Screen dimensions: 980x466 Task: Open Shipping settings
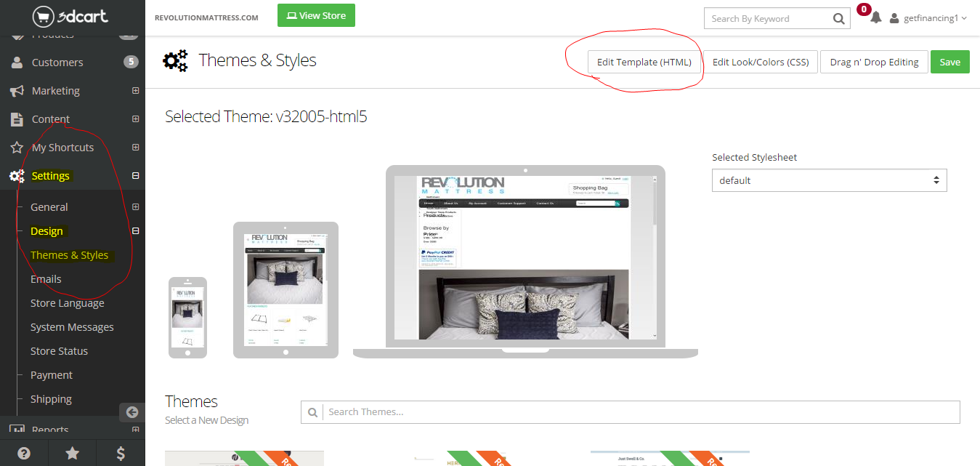coord(51,399)
